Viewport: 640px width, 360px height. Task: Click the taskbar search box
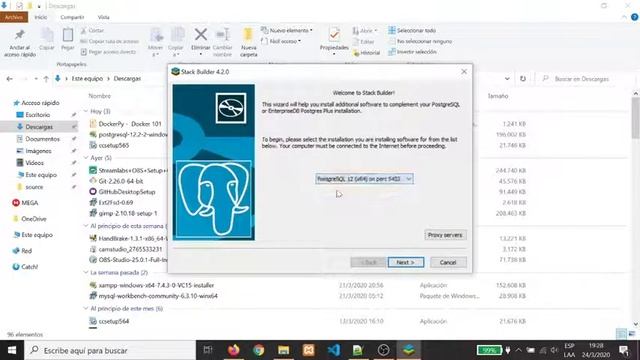pos(110,350)
